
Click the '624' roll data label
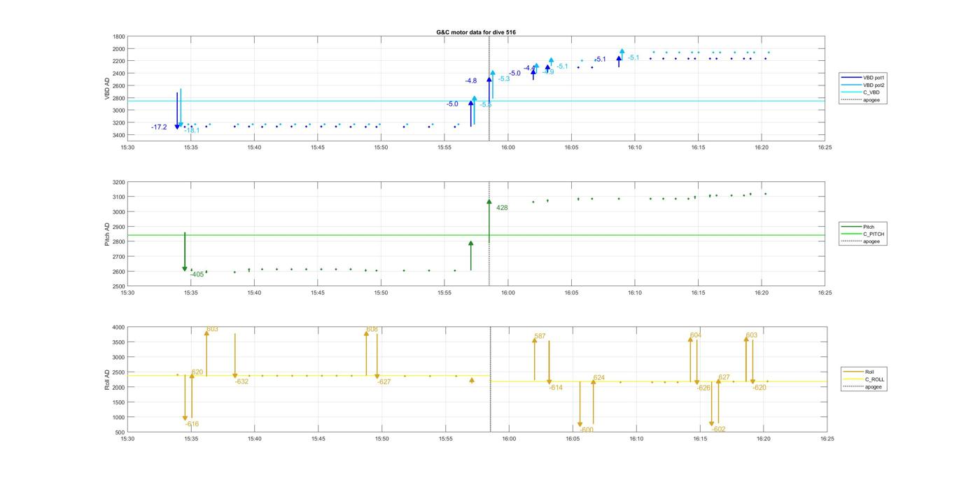[x=599, y=378]
